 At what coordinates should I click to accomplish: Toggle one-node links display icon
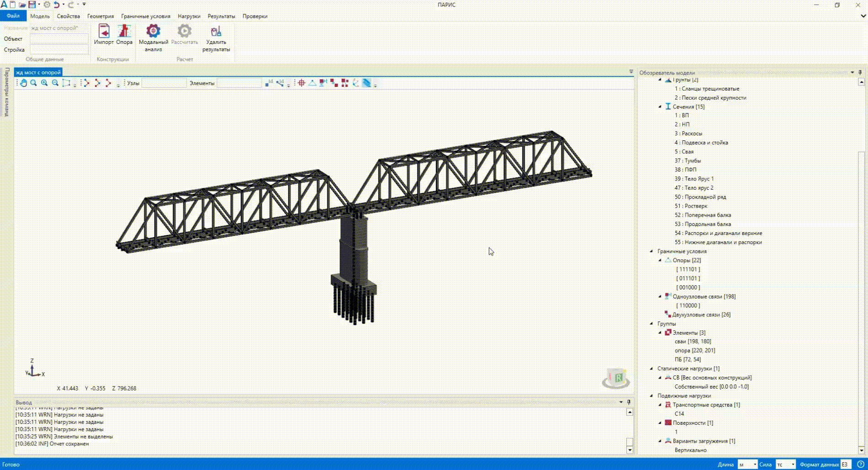click(323, 83)
